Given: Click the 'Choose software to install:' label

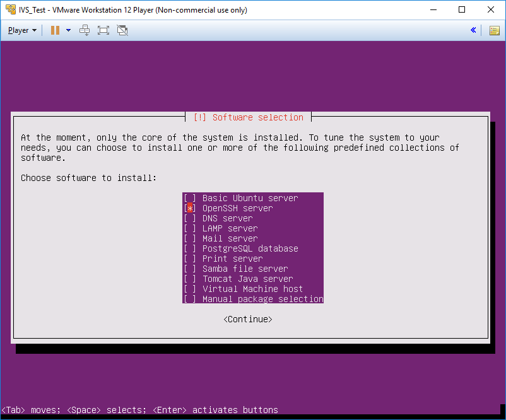Looking at the screenshot, I should pos(88,178).
